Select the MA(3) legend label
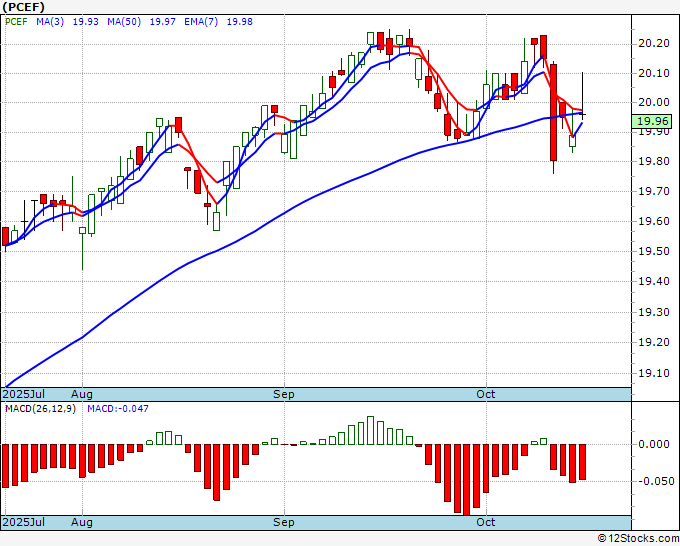The image size is (680, 546). pos(50,22)
